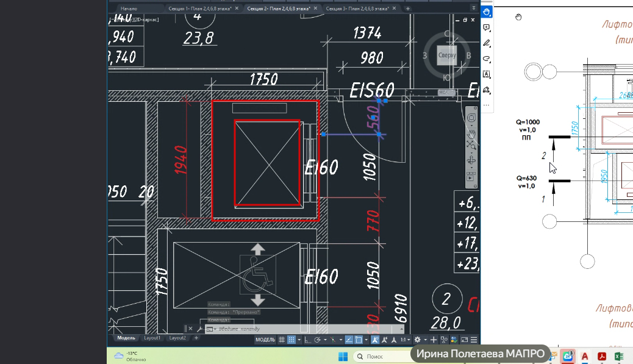Open the workspace switching gear icon
Screen dimensions: 633x364
tap(417, 340)
